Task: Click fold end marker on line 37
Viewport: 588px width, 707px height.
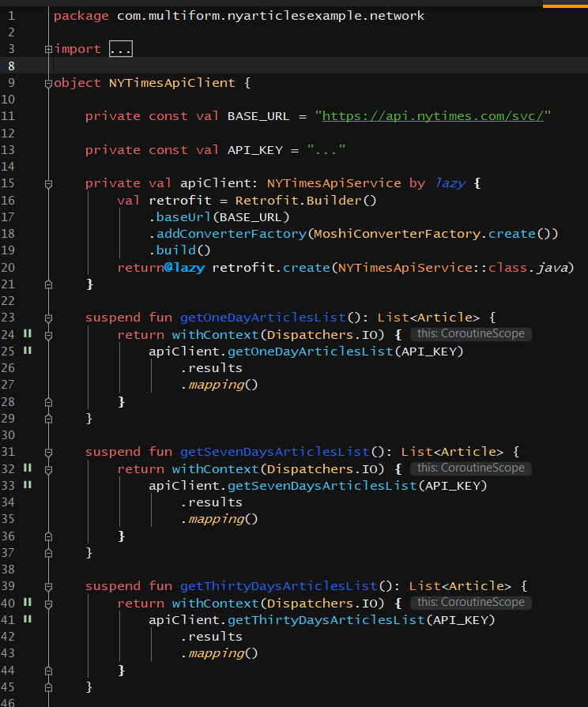Action: pyautogui.click(x=48, y=553)
